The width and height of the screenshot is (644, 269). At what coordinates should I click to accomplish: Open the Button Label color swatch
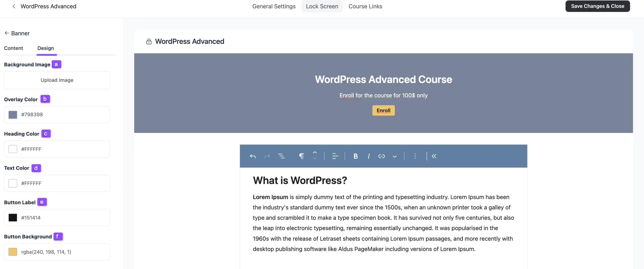13,218
